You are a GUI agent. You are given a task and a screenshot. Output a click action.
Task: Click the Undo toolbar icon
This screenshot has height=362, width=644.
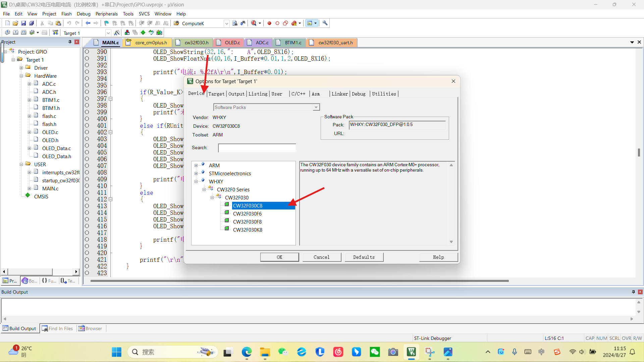click(x=69, y=23)
